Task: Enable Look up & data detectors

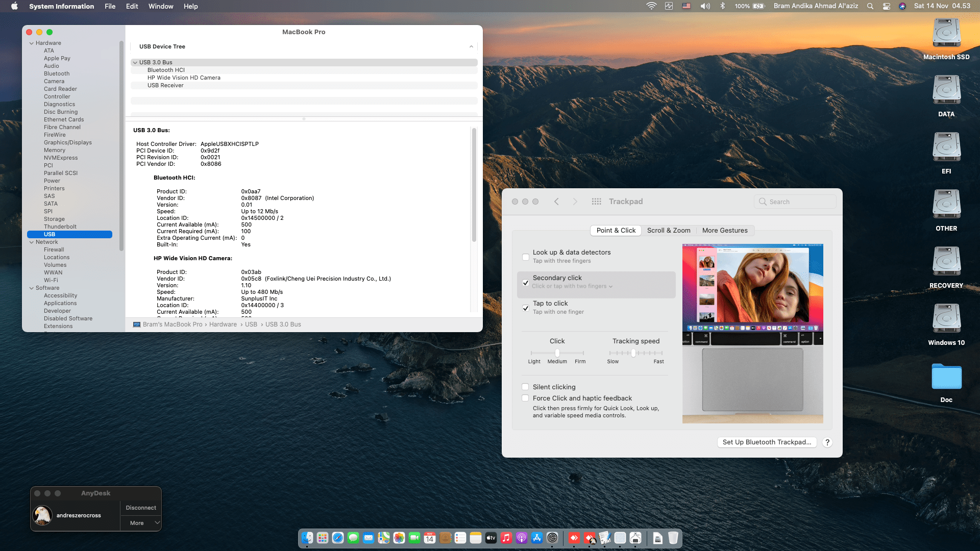Action: pyautogui.click(x=526, y=257)
